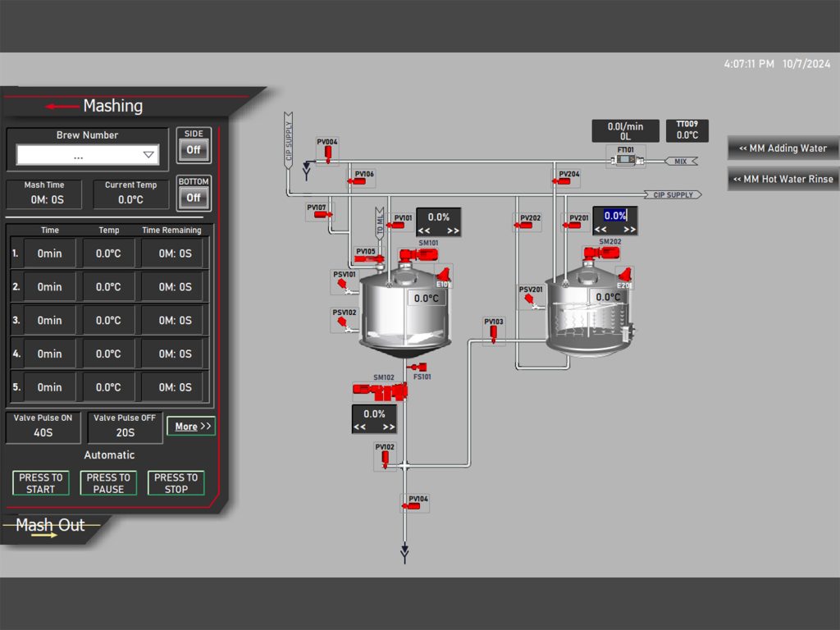Increase SM202 speed with >> arrows
This screenshot has height=630, width=840.
tap(630, 230)
